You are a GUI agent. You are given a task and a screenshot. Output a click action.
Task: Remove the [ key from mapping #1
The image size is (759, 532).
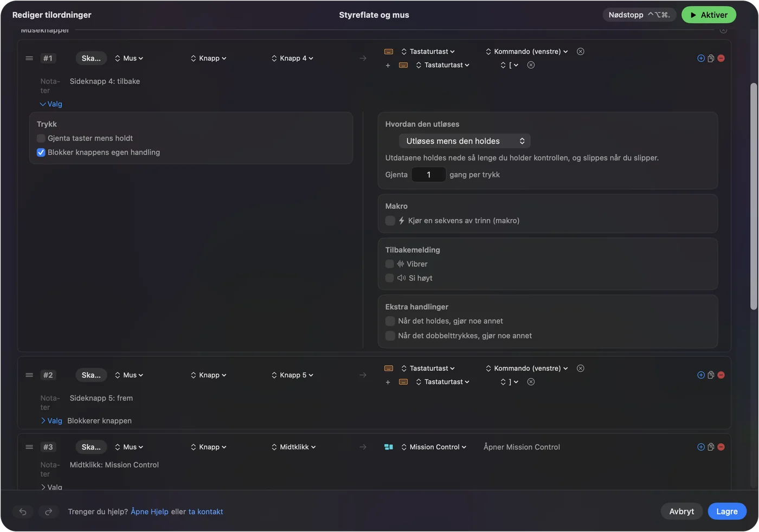tap(531, 65)
